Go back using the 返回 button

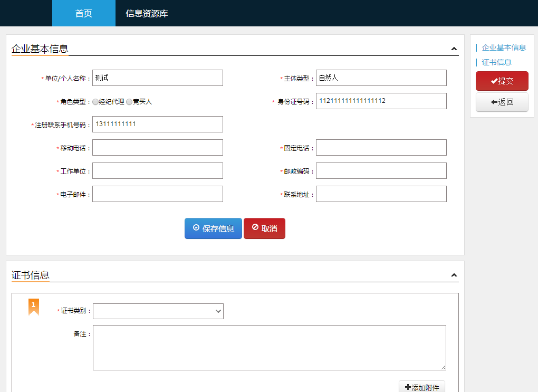coord(502,102)
